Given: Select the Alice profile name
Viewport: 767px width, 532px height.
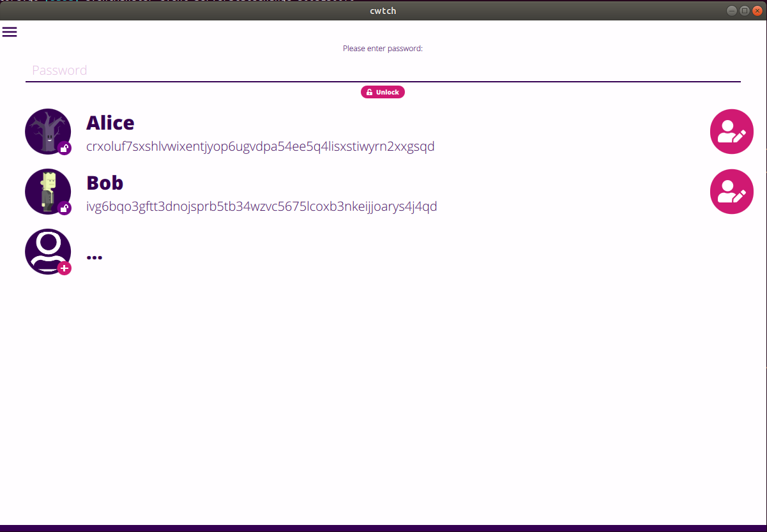Looking at the screenshot, I should pos(110,123).
